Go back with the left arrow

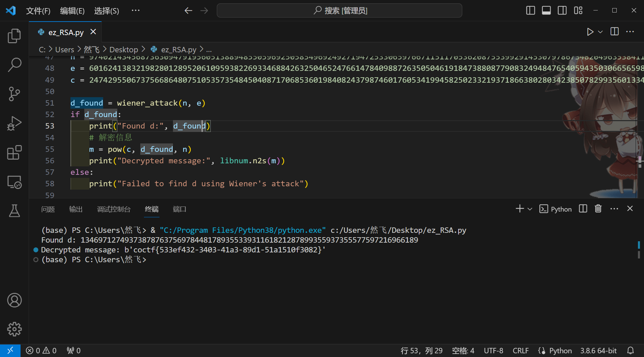tap(188, 10)
